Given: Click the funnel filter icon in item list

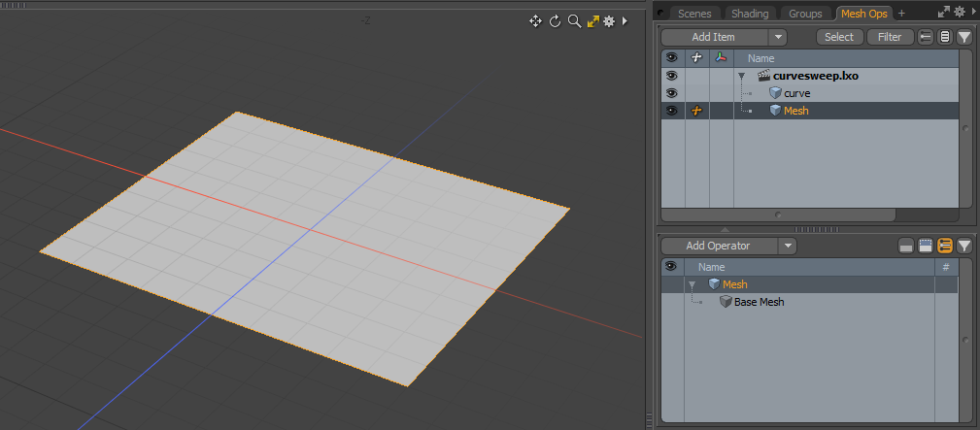Looking at the screenshot, I should pos(964,37).
